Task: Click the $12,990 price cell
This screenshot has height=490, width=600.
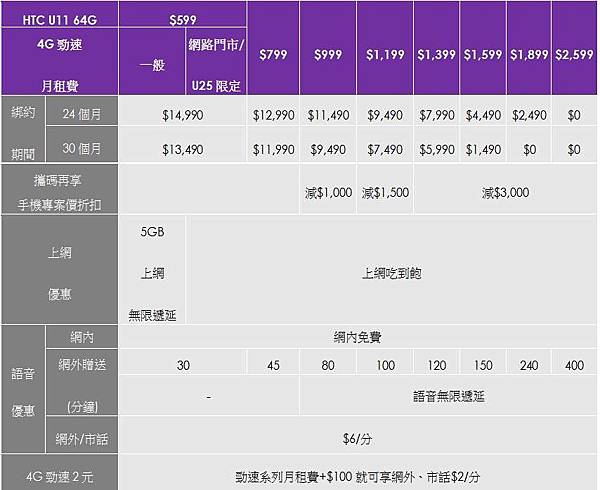Action: point(273,111)
